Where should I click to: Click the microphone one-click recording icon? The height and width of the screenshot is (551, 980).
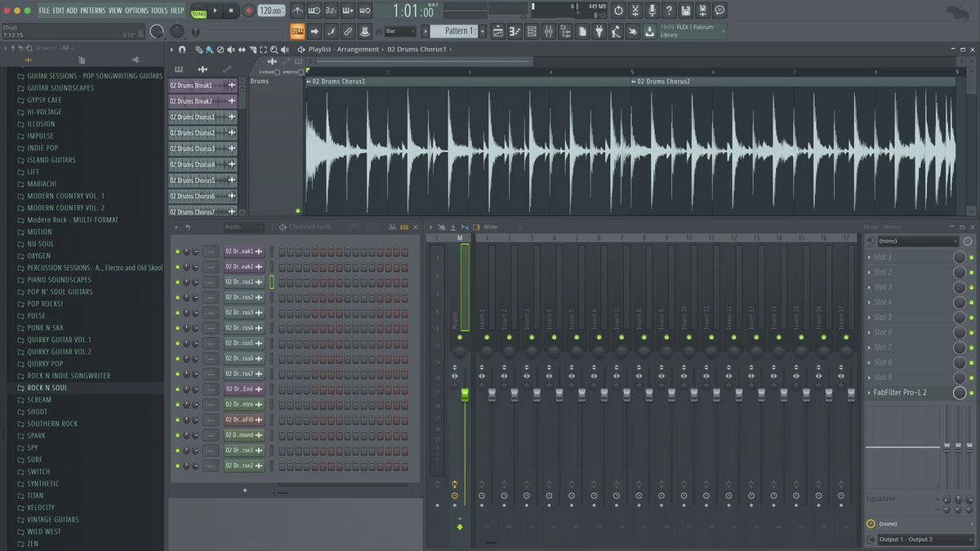pyautogui.click(x=652, y=11)
